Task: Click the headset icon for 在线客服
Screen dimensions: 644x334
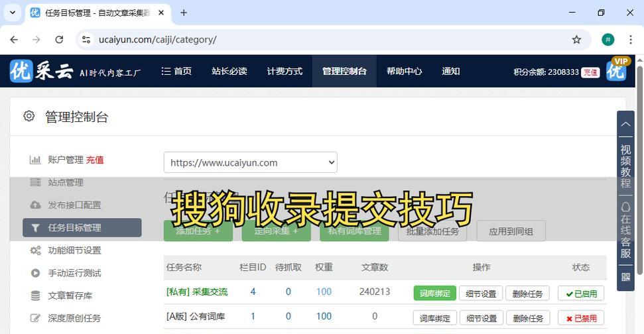Action: click(x=625, y=206)
